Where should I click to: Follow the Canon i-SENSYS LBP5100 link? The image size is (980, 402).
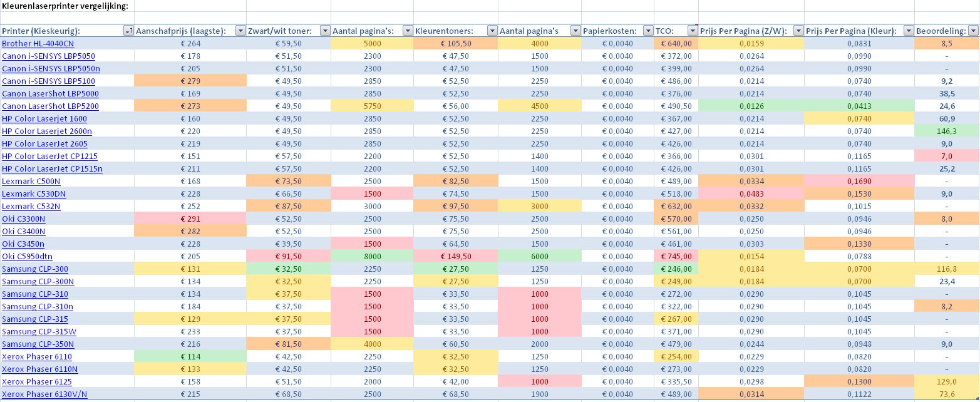coord(49,81)
